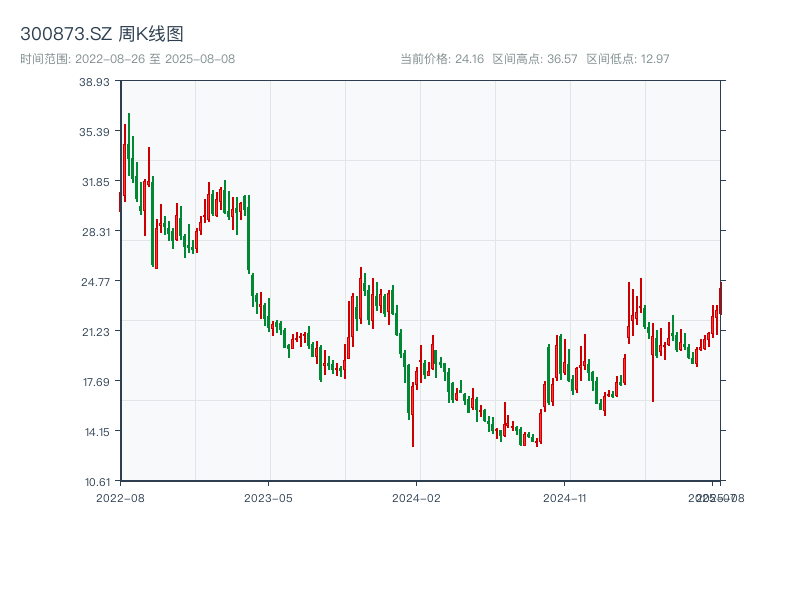
Task: Click the y-axis label 21.23
Action: [x=96, y=332]
